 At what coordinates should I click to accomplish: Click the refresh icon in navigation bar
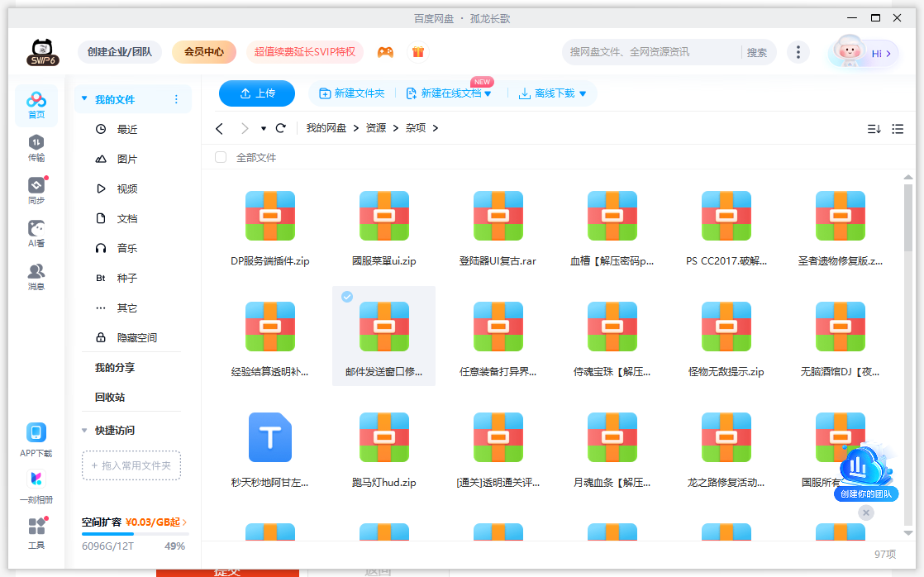281,128
